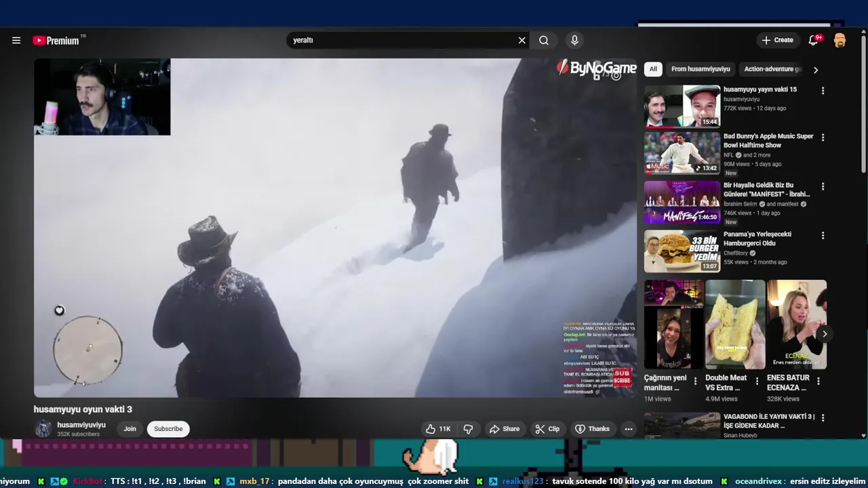Open the YouTube hamburger guide menu
Screen dimensions: 868x488
coord(16,40)
